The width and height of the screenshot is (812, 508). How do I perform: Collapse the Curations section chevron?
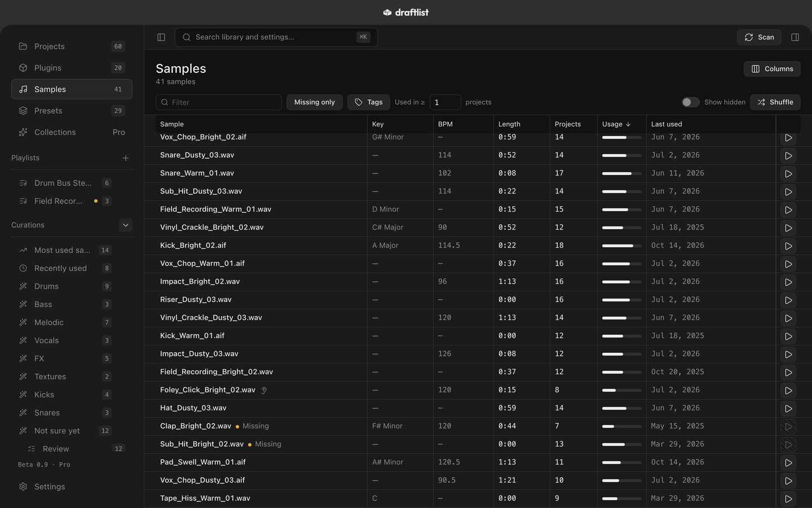tap(126, 225)
